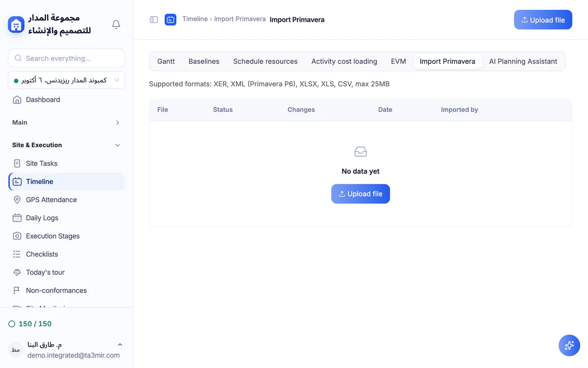Click the Supported formats info text
Screen dimensions: 588x368
coord(269,84)
